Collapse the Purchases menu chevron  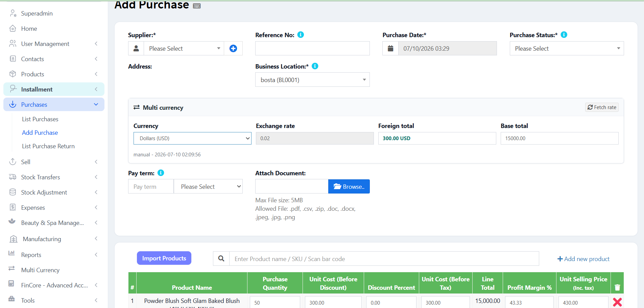[96, 105]
